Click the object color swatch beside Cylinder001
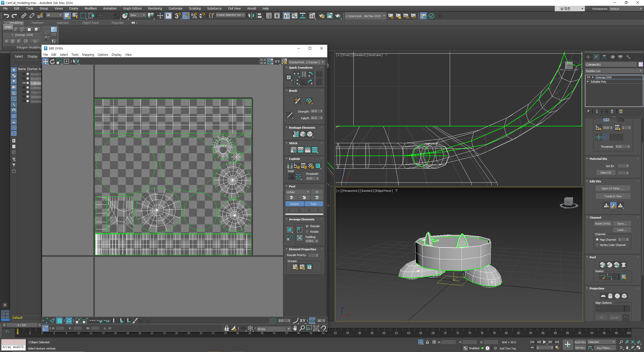The height and width of the screenshot is (352, 644). [x=641, y=65]
